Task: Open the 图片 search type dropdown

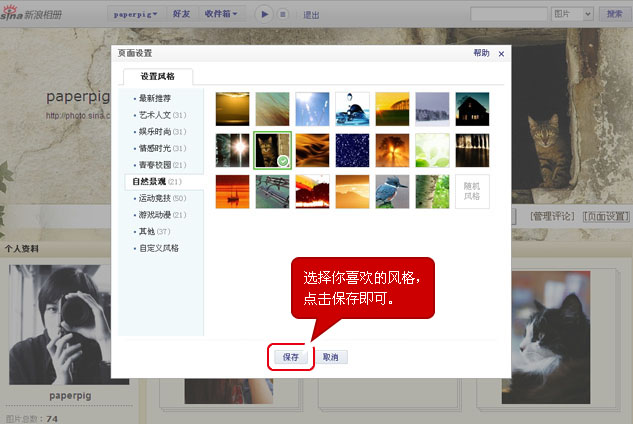Action: pyautogui.click(x=572, y=14)
